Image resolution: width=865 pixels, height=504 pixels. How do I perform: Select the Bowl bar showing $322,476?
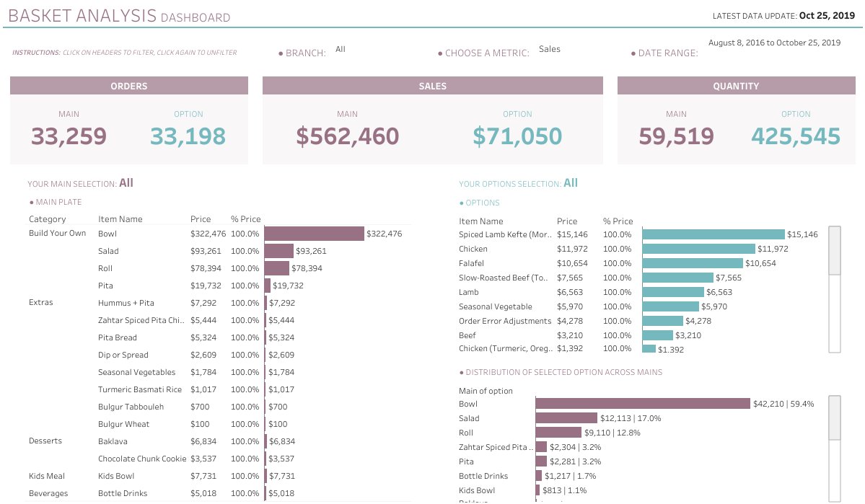[314, 234]
